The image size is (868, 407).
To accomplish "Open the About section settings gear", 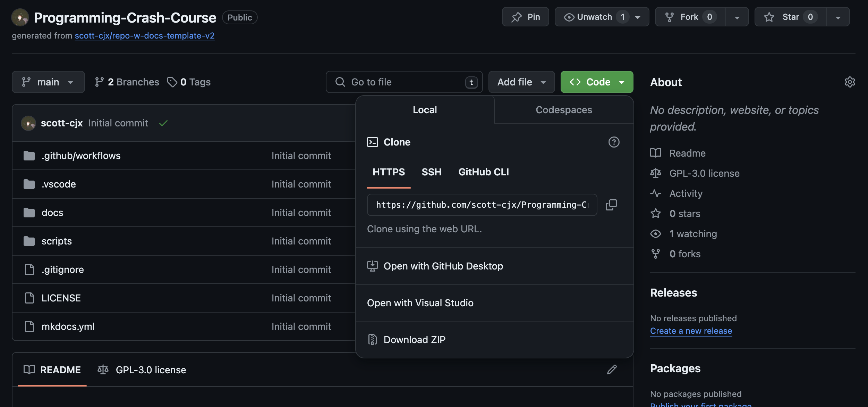I will (x=850, y=82).
